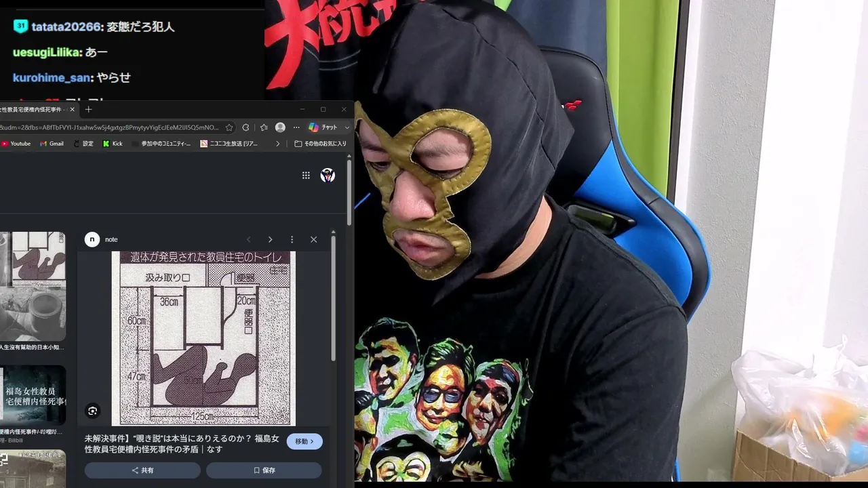Click the uesugiLilika chat username

coord(47,52)
